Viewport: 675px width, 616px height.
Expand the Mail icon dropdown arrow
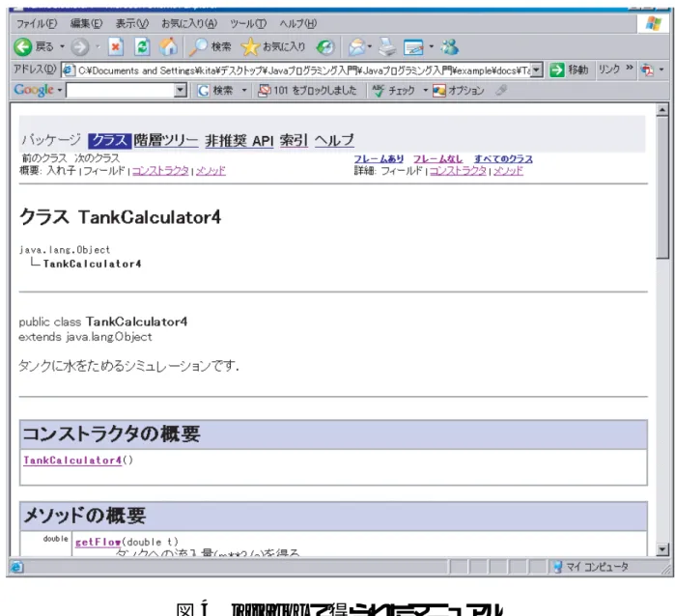370,46
